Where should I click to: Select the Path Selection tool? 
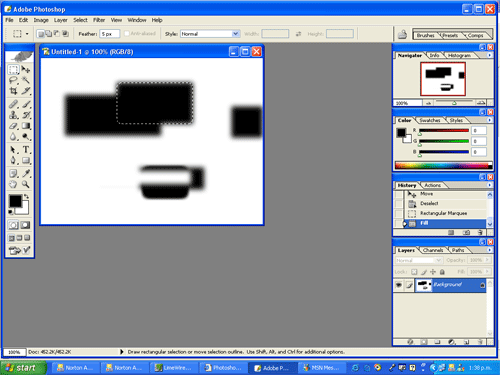pyautogui.click(x=13, y=150)
